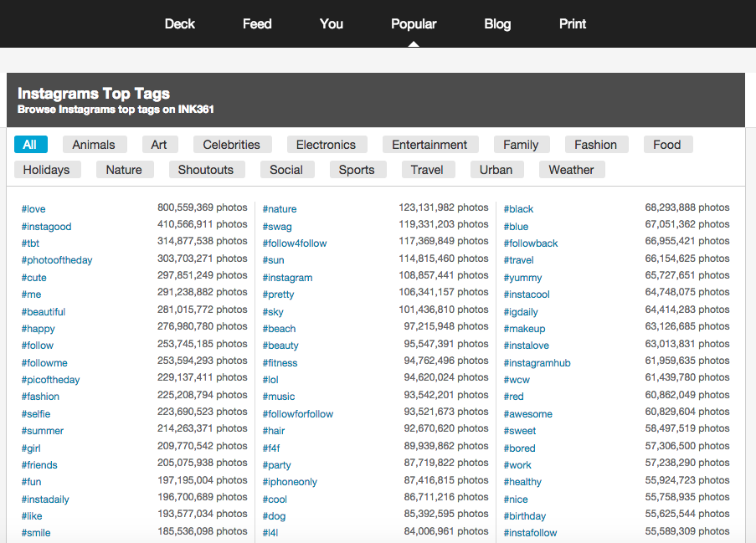756x543 pixels.
Task: Open the Print section
Action: coord(573,23)
